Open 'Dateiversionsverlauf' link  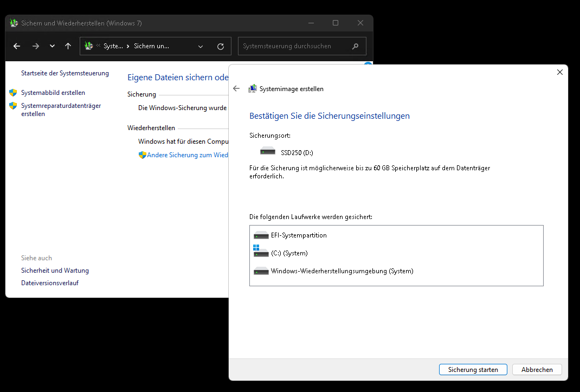(49, 283)
